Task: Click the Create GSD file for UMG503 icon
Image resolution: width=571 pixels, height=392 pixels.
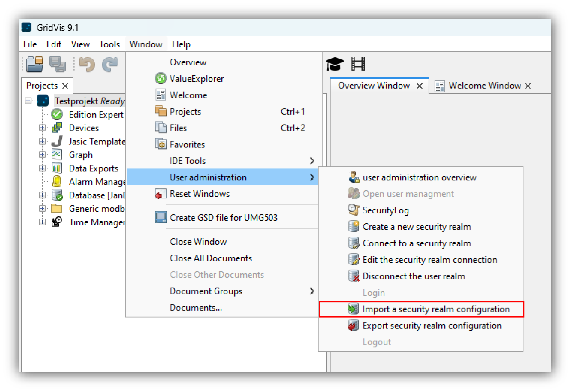Action: [160, 218]
